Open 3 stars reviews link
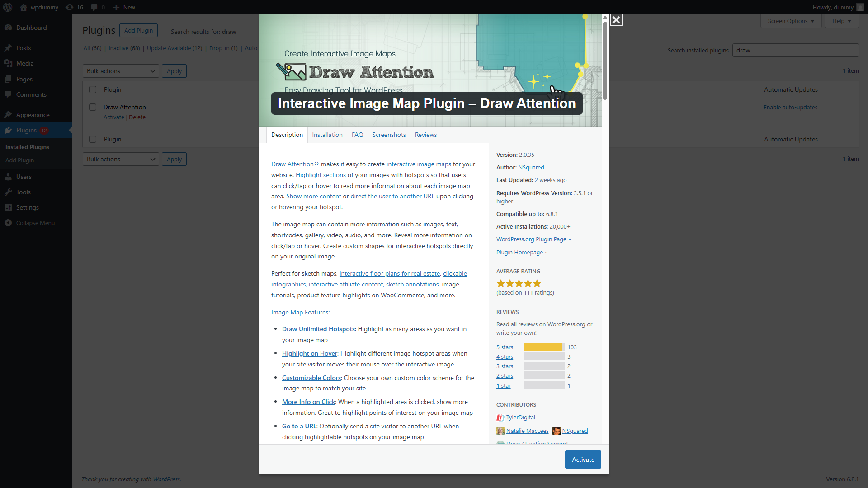The image size is (868, 488). coord(505,366)
